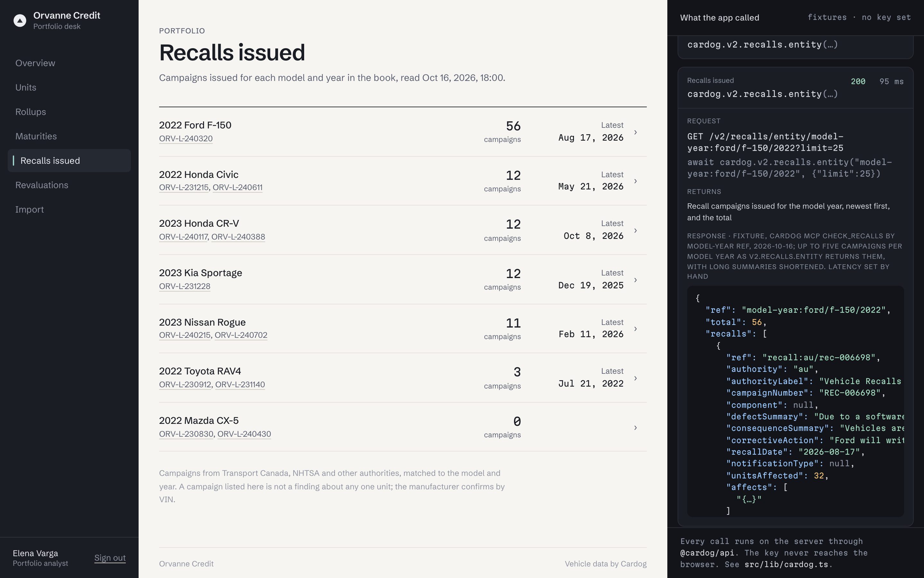Open loan ORV-L-240320
Viewport: 924px width, 578px height.
click(x=186, y=138)
